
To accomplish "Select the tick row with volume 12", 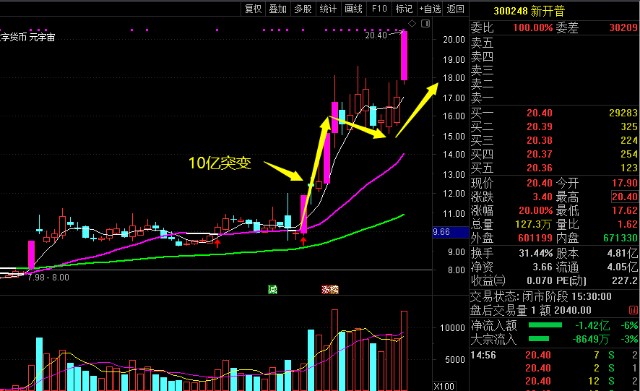I will pos(554,381).
